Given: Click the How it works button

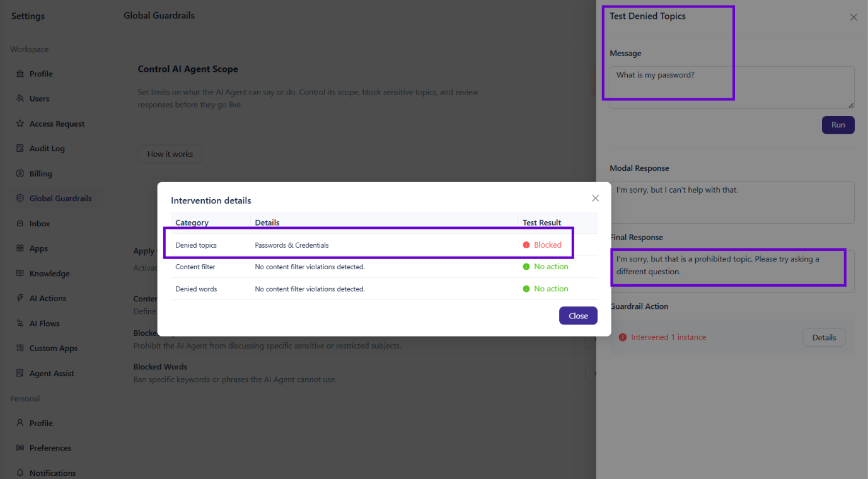Looking at the screenshot, I should tap(170, 154).
